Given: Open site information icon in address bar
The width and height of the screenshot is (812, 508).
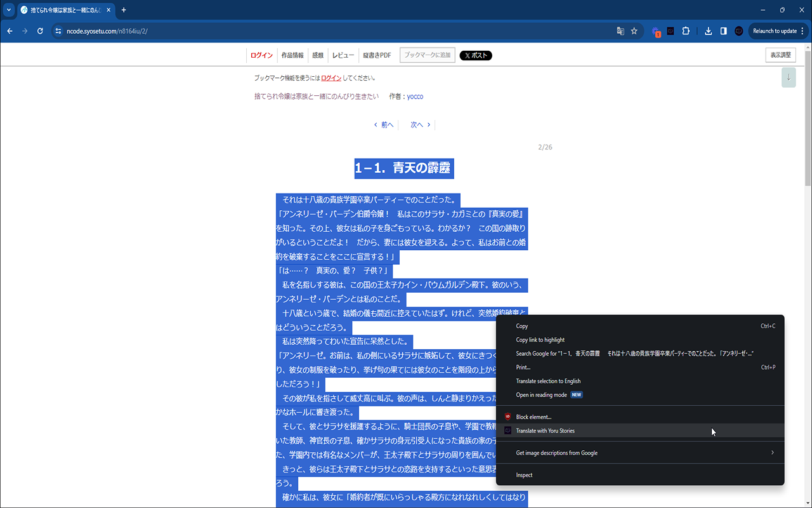Looking at the screenshot, I should [x=58, y=31].
